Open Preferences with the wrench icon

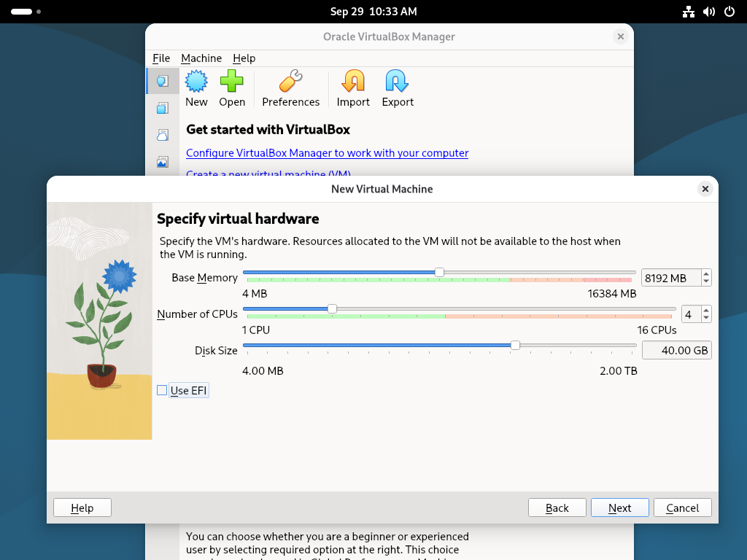tap(290, 82)
